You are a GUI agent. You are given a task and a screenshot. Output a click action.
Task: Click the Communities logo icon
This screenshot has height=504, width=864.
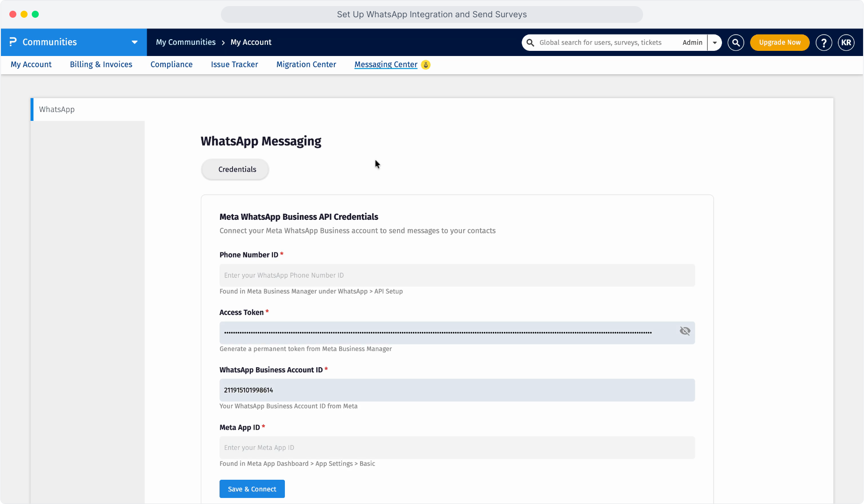[x=13, y=42]
